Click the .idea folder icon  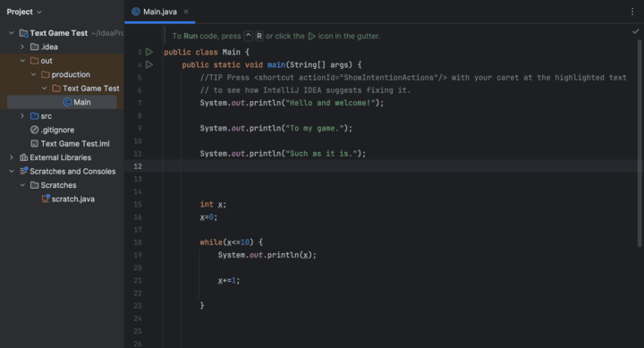point(35,47)
